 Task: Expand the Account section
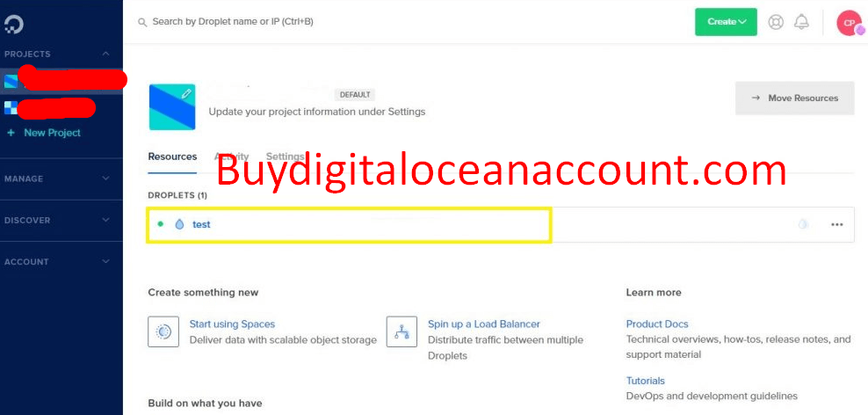click(105, 261)
